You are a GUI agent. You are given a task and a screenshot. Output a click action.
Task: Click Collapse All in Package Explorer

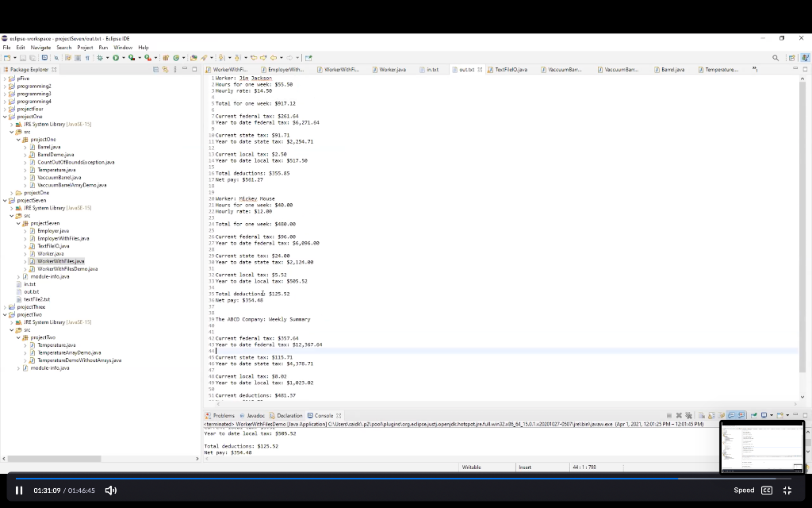click(155, 70)
